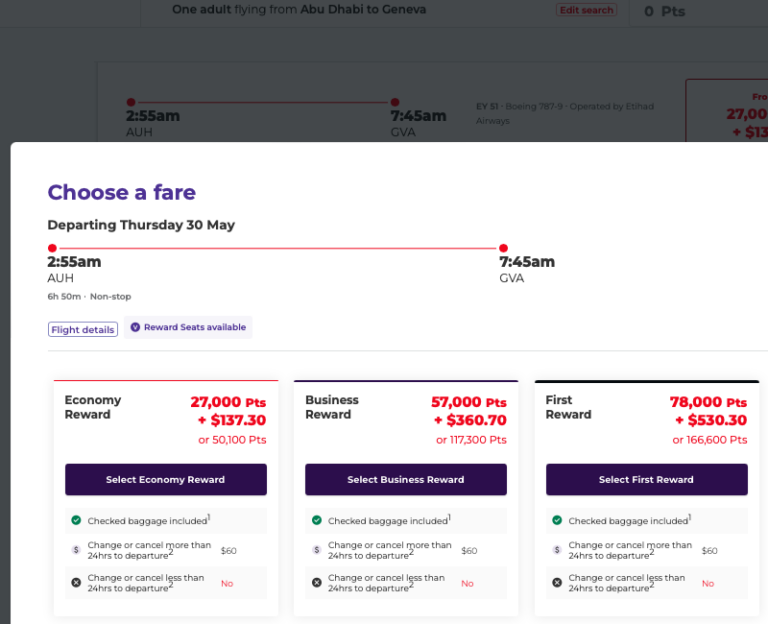Click Business no-change cross icon

point(317,582)
